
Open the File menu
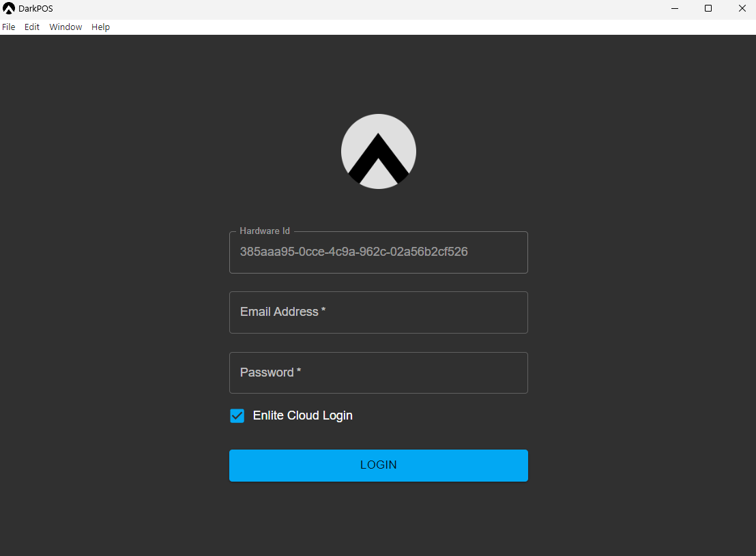coord(9,27)
